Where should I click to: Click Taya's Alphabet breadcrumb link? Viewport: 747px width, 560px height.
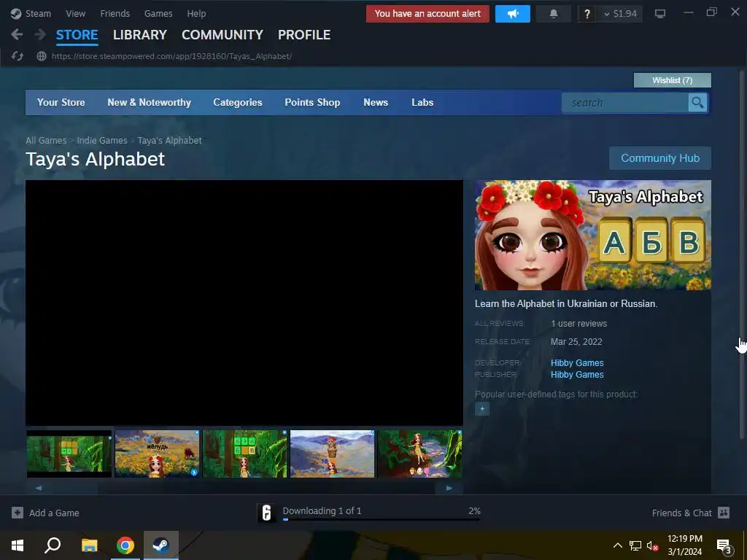tap(169, 141)
